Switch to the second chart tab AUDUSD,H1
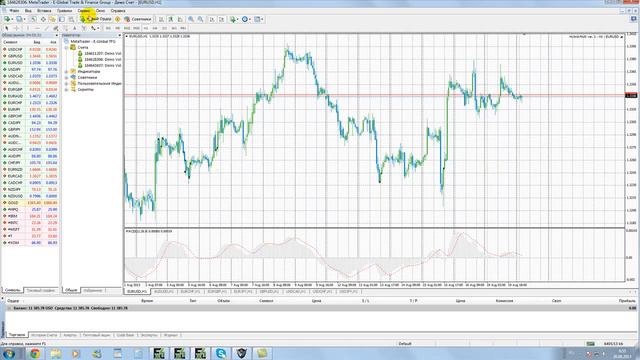This screenshot has width=640, height=360. [163, 291]
